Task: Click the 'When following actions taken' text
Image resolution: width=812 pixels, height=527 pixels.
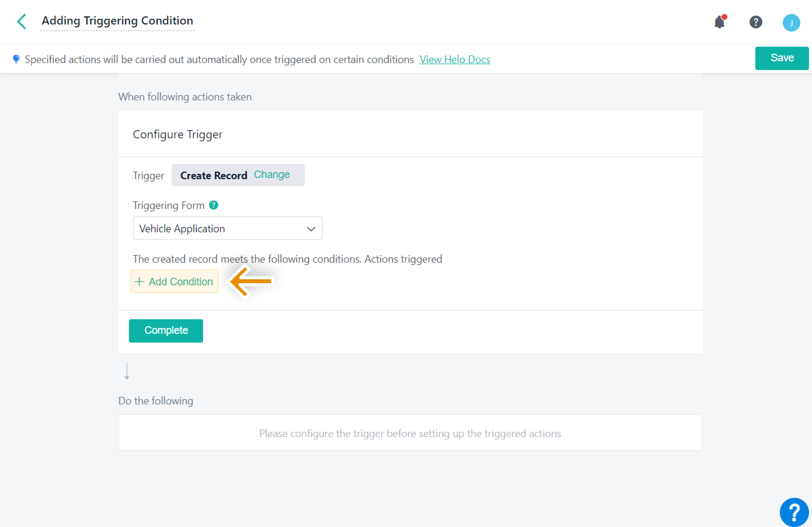Action: pyautogui.click(x=185, y=97)
